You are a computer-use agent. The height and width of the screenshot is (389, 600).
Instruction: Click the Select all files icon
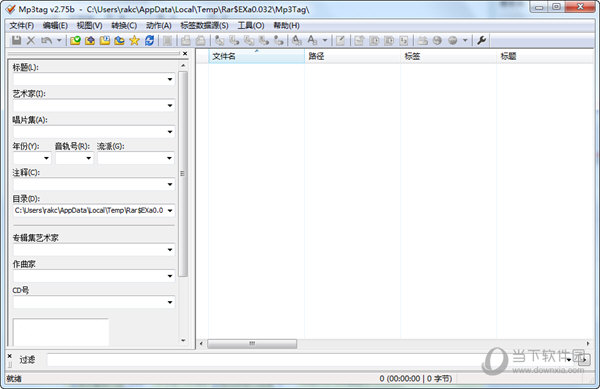tap(167, 40)
